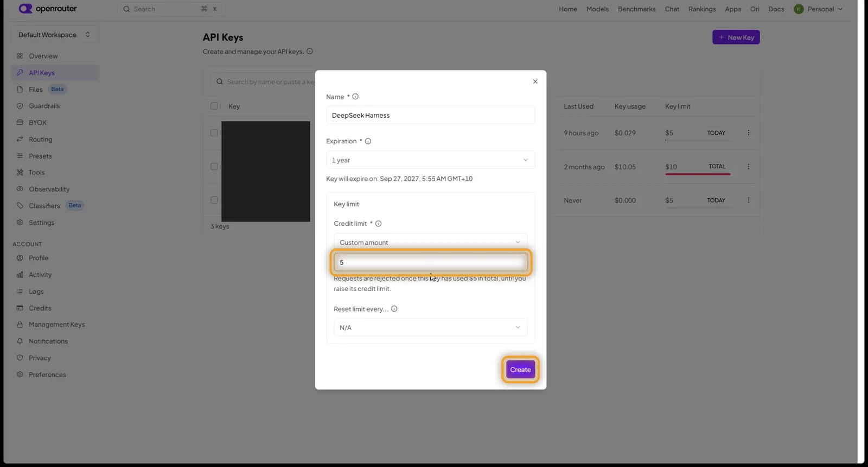The width and height of the screenshot is (868, 467).
Task: Click the $10 total key limit usage bar
Action: (698, 174)
